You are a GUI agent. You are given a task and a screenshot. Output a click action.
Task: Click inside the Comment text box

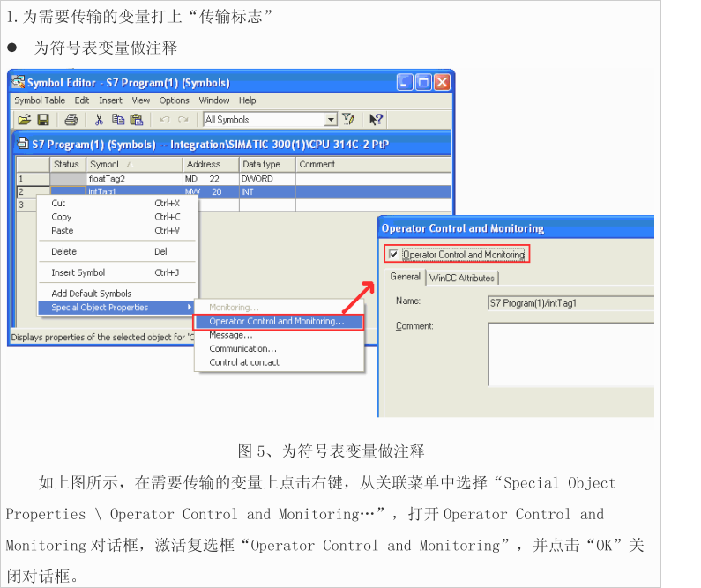tap(570, 354)
